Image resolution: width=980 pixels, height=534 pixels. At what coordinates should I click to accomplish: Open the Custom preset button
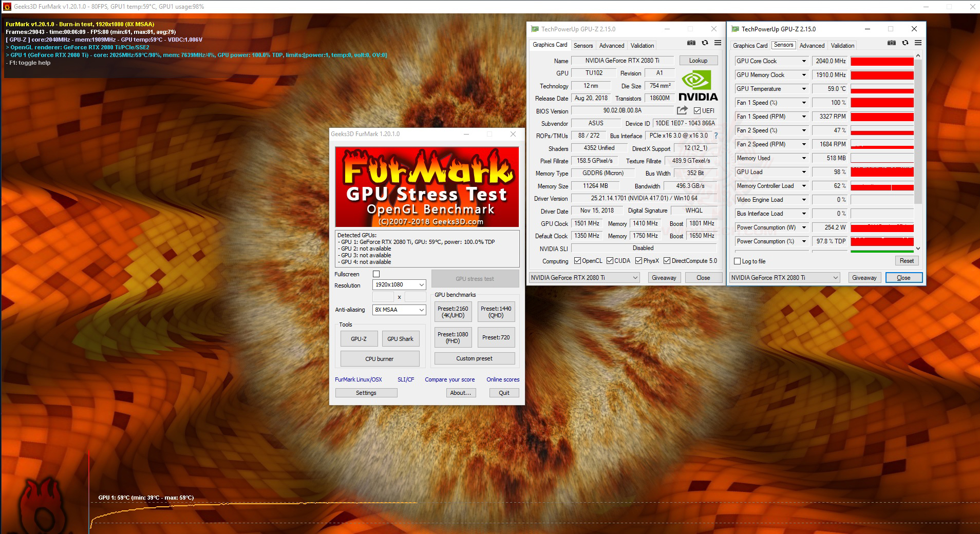tap(475, 358)
